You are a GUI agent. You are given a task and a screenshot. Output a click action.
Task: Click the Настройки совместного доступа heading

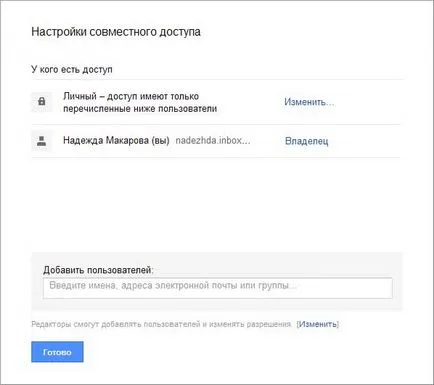point(116,32)
